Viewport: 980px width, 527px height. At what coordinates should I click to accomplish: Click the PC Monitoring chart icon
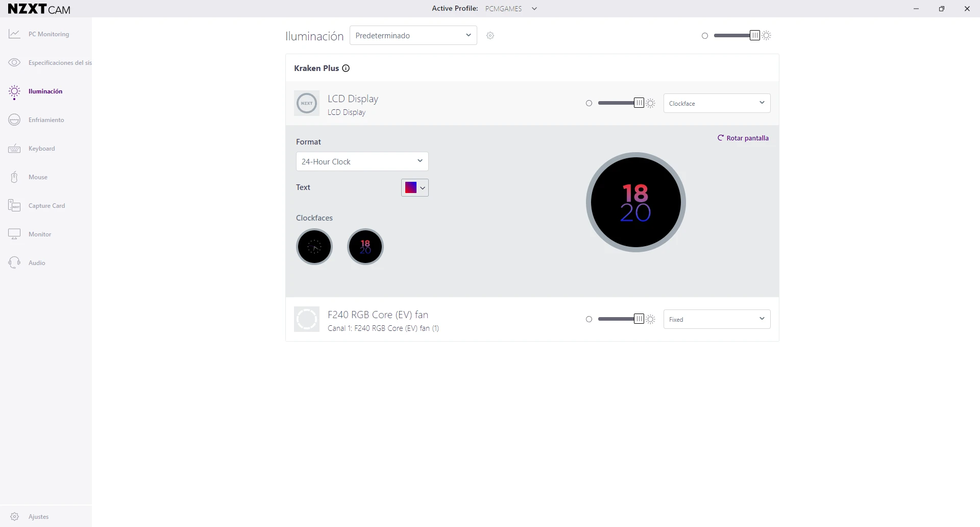point(14,34)
